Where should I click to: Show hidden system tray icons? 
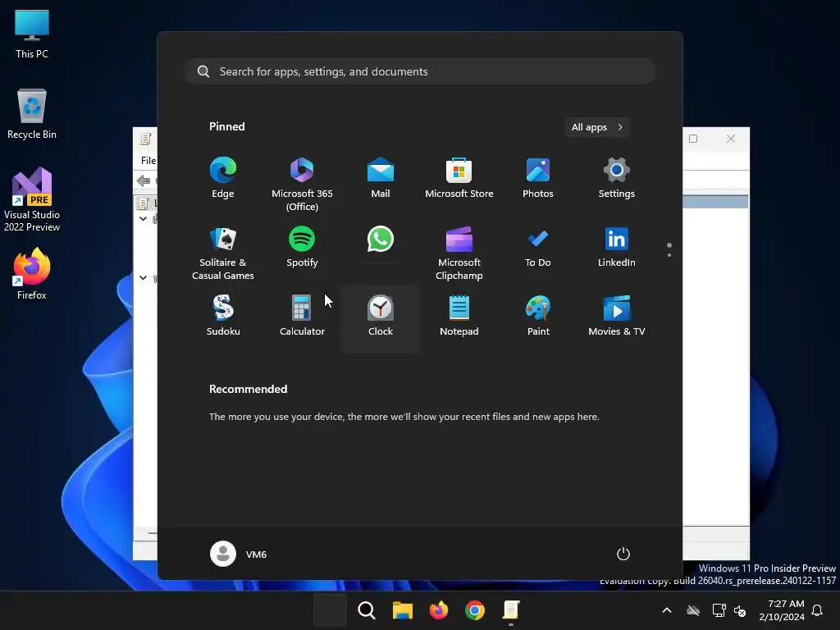667,610
